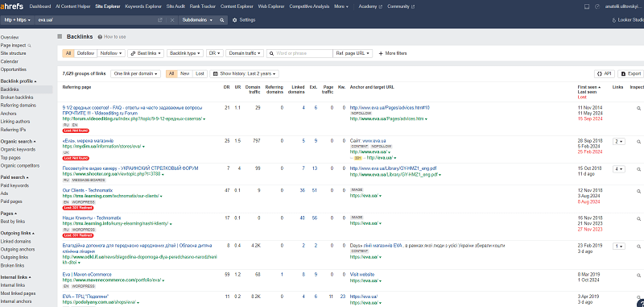Show only New backlinks
644x307 pixels.
point(185,73)
